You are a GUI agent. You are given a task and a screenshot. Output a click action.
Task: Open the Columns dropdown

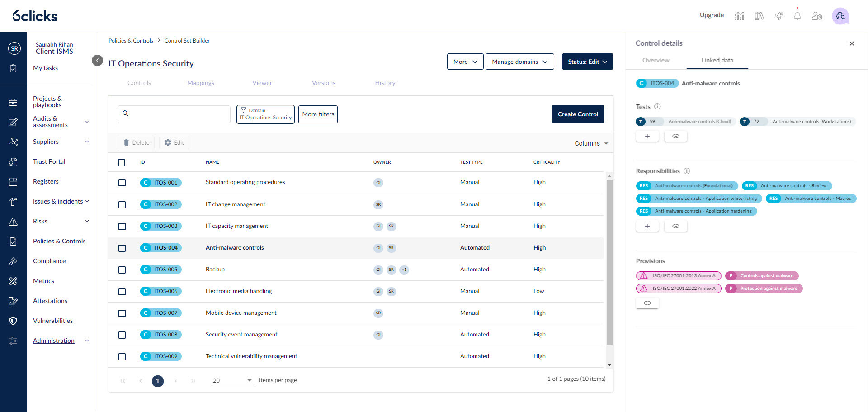591,143
